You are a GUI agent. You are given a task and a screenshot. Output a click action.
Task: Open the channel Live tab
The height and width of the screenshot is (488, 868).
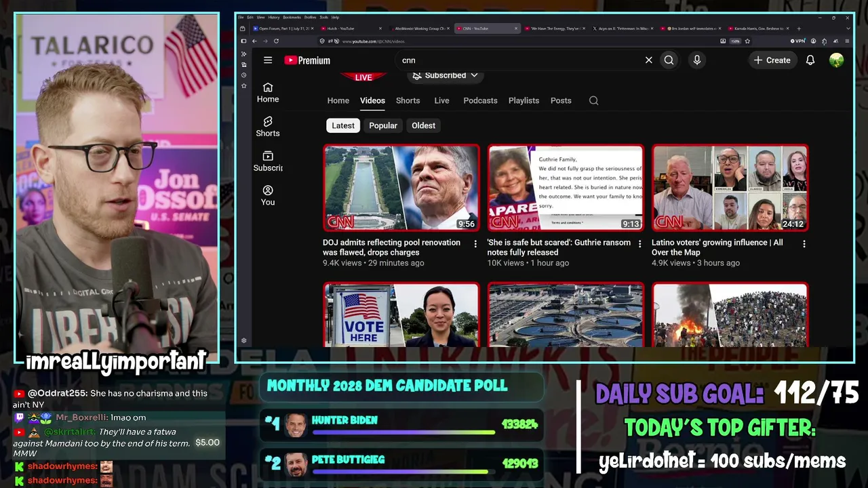pos(441,100)
